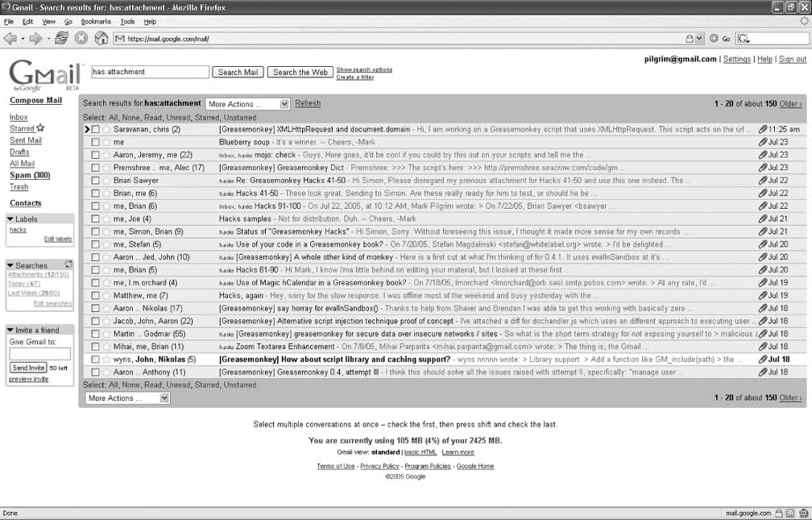Click the Stop loading icon
This screenshot has width=812, height=520.
[81, 38]
